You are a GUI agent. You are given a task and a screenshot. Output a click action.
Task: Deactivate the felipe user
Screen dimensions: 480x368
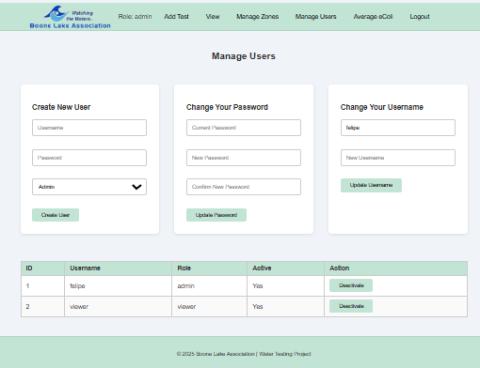click(x=351, y=286)
